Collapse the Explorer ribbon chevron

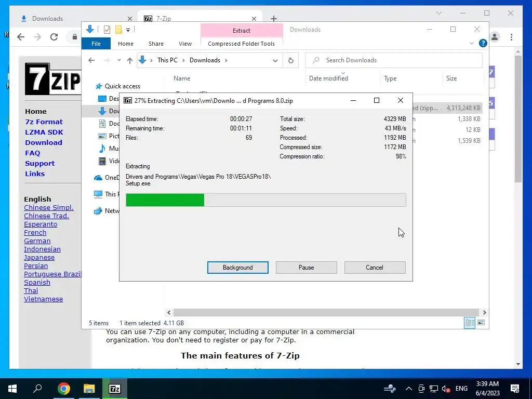(x=472, y=44)
